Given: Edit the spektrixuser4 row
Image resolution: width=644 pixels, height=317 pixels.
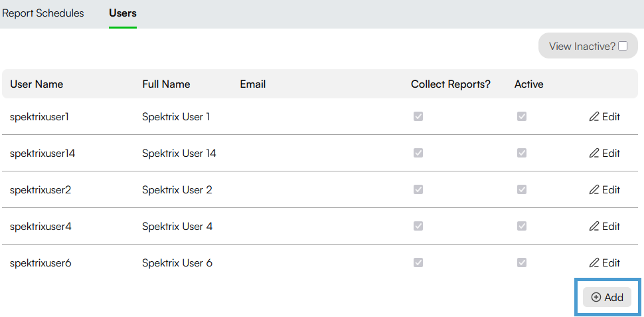Looking at the screenshot, I should 604,226.
